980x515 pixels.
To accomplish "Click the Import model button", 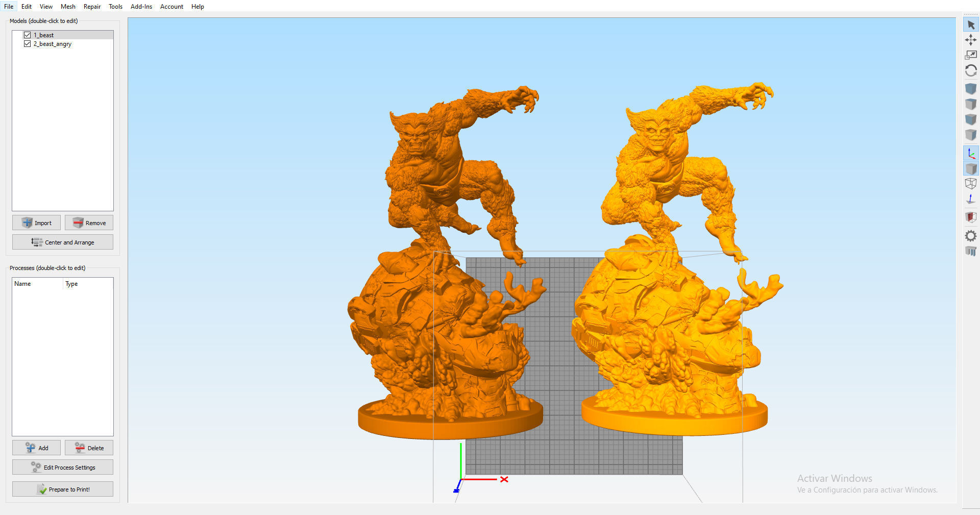I will click(36, 223).
